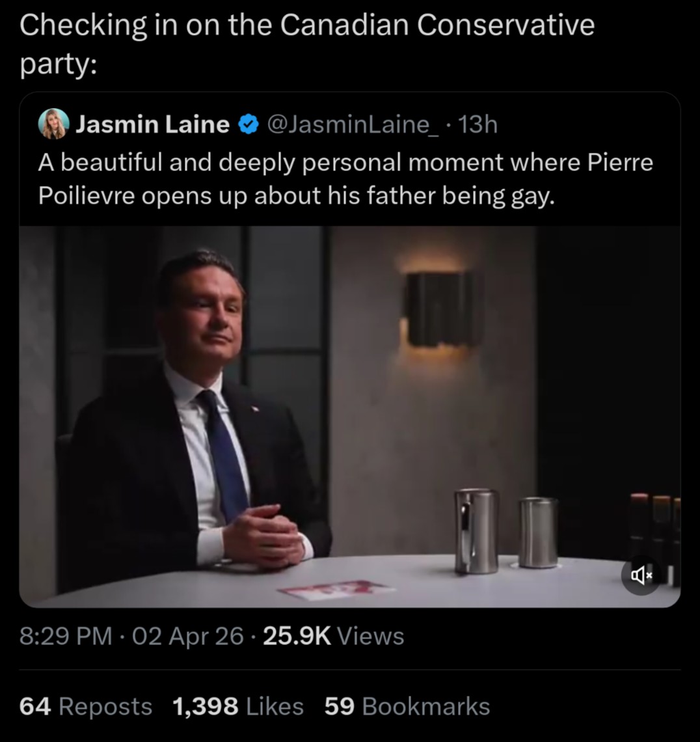Open the @JasminLaine_ handle

point(353,124)
